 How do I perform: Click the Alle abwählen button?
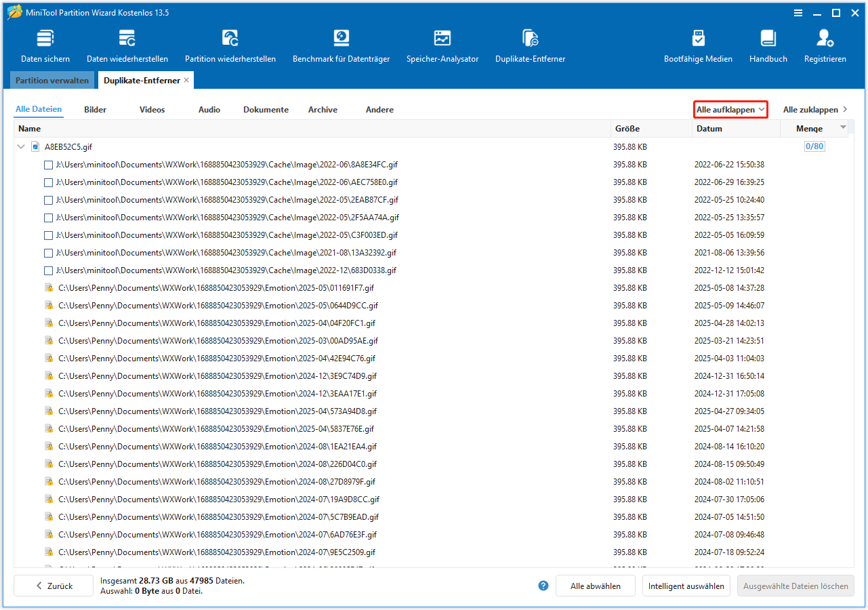coord(595,586)
